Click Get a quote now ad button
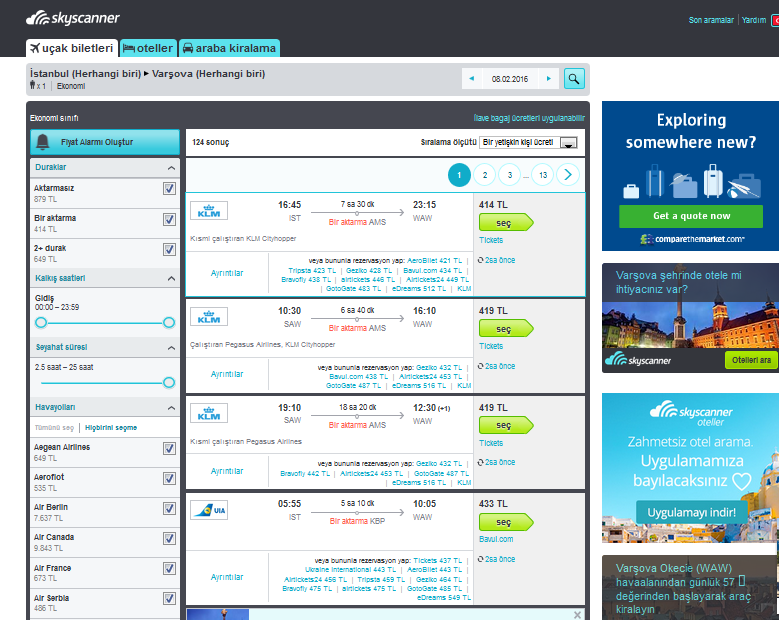Viewport: 779px width, 620px height. point(691,216)
